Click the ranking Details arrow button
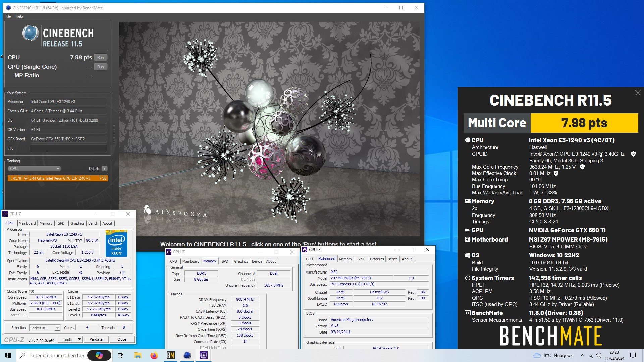 (x=105, y=169)
